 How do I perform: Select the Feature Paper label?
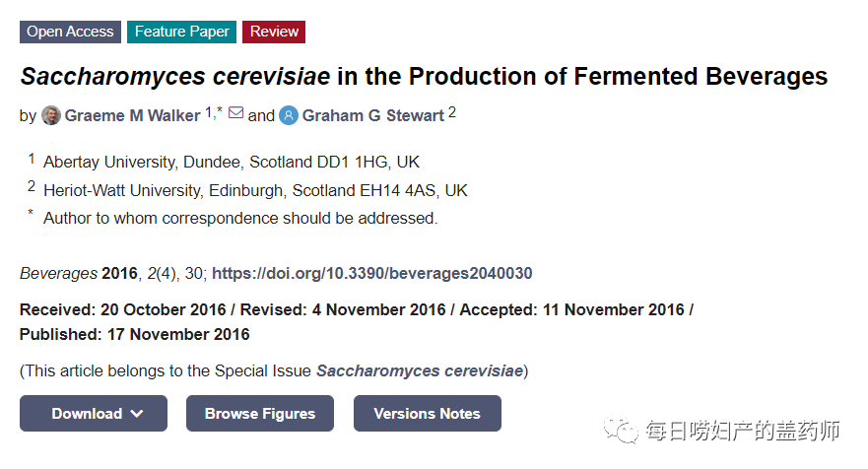[181, 32]
